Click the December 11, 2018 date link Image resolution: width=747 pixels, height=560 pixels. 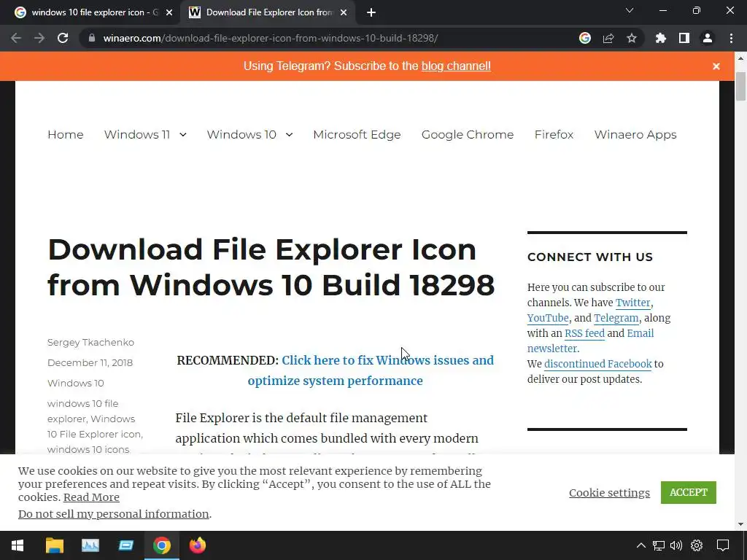(90, 363)
